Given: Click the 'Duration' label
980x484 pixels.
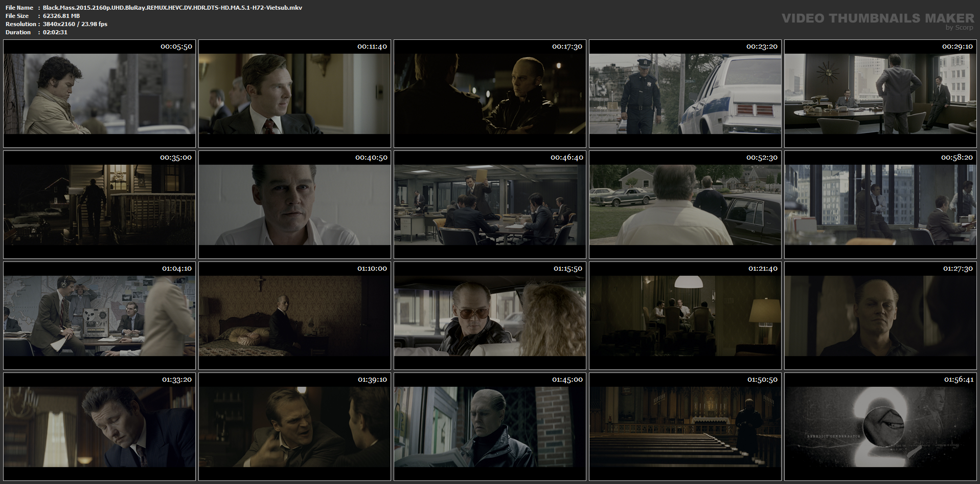Looking at the screenshot, I should pyautogui.click(x=18, y=32).
